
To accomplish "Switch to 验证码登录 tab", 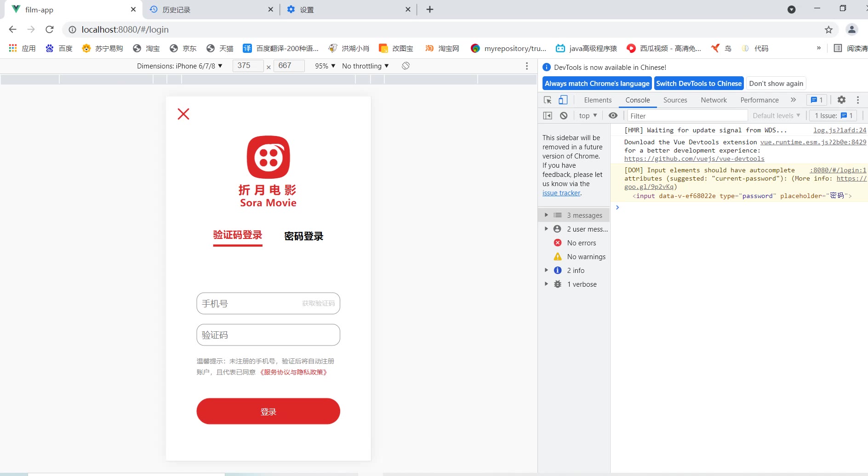I will [x=238, y=235].
